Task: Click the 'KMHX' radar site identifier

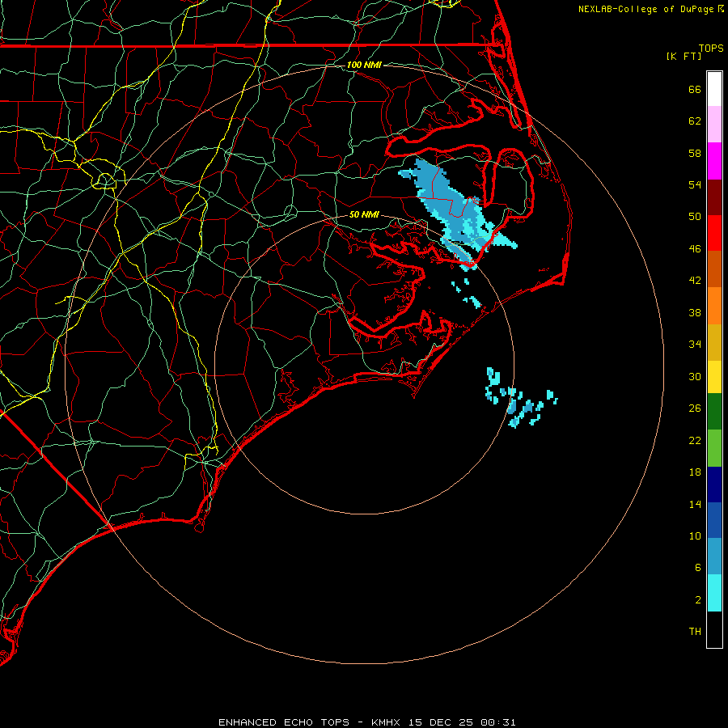Action: [x=387, y=722]
